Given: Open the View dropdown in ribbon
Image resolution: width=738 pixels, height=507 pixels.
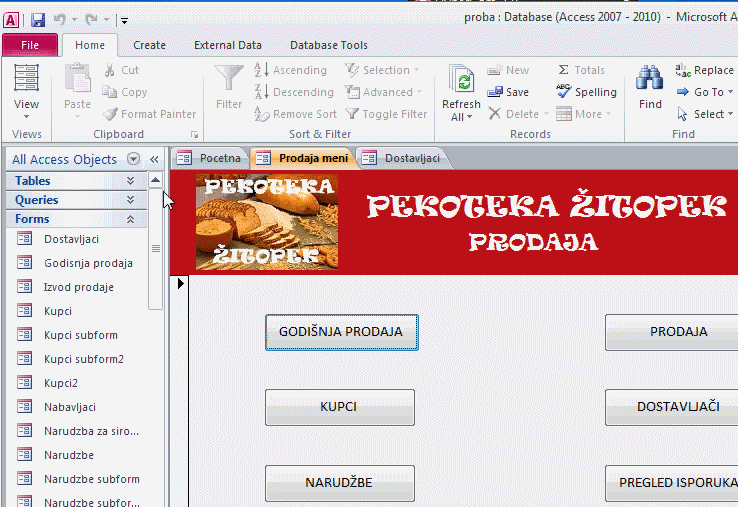Looking at the screenshot, I should (27, 115).
